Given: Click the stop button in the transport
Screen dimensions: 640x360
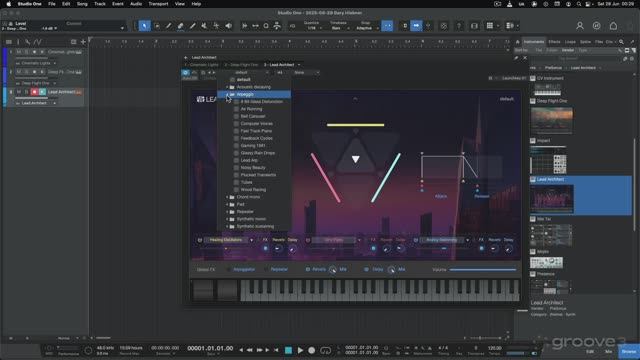Looking at the screenshot, I should pos(289,350).
